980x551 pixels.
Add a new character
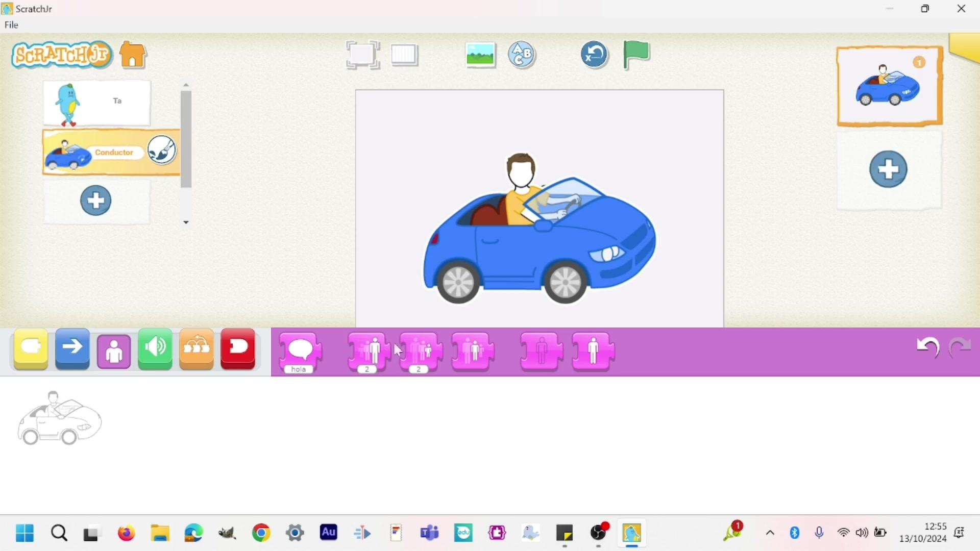[96, 201]
